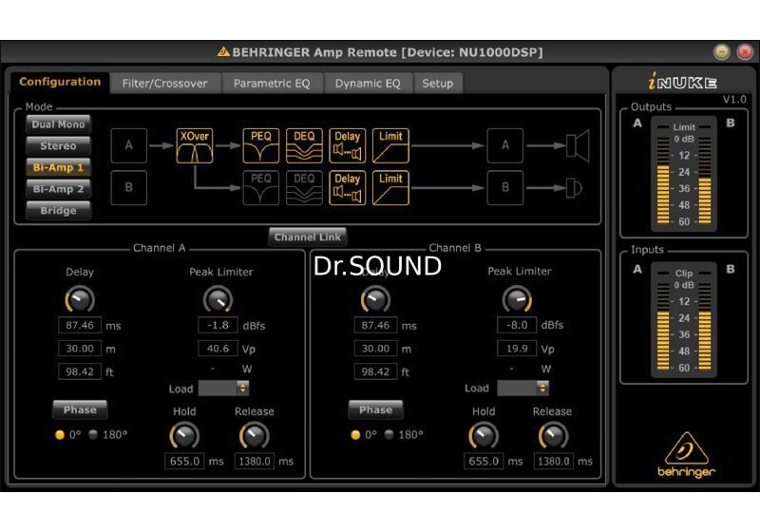760x532 pixels.
Task: Select input A box in signal flow
Action: 129,145
